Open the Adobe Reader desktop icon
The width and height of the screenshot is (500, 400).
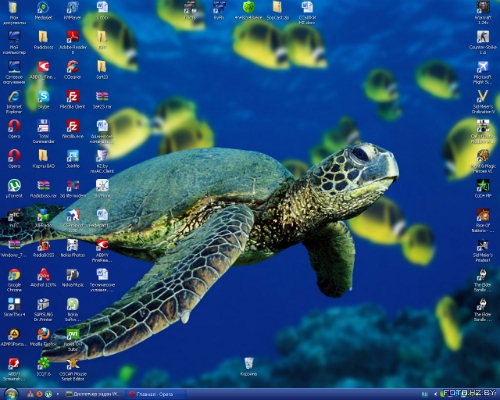pyautogui.click(x=72, y=42)
